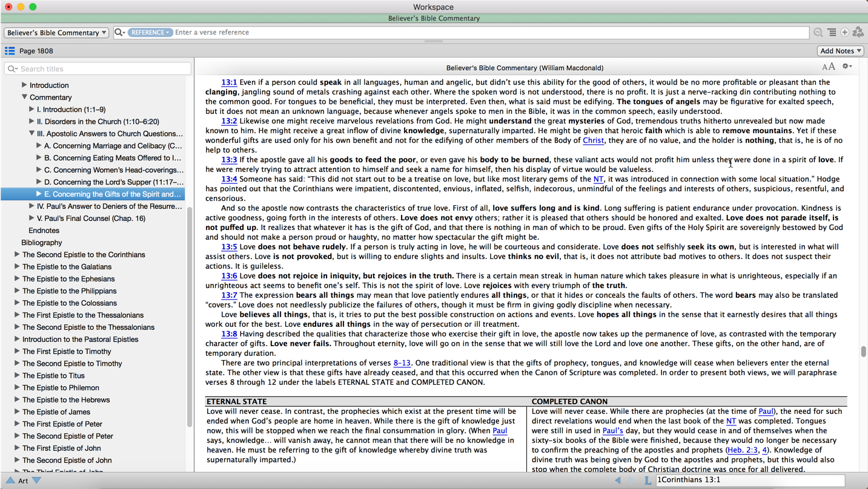Follow the Christ hyperlink in 13:2
This screenshot has width=868, height=489.
click(593, 140)
